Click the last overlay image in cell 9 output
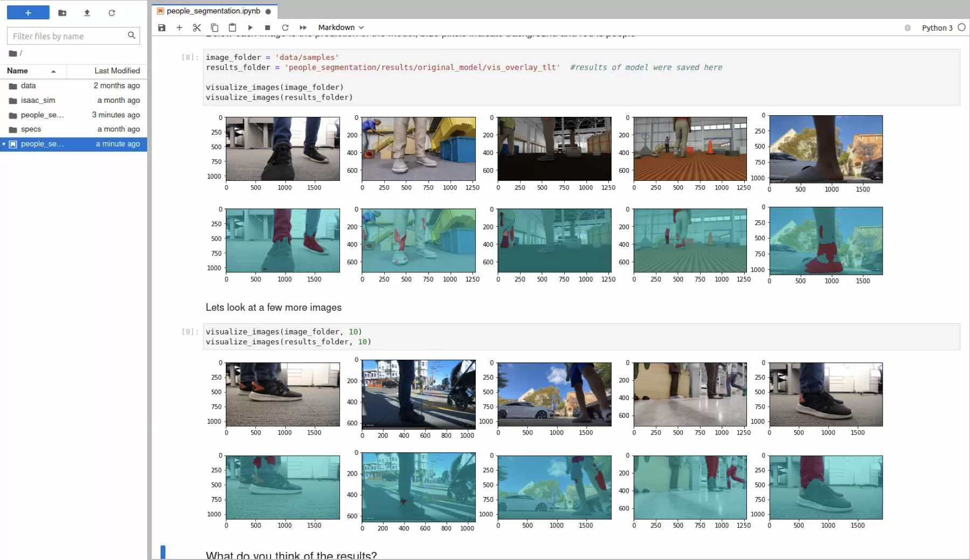Screen dimensions: 970x560 coord(826,487)
